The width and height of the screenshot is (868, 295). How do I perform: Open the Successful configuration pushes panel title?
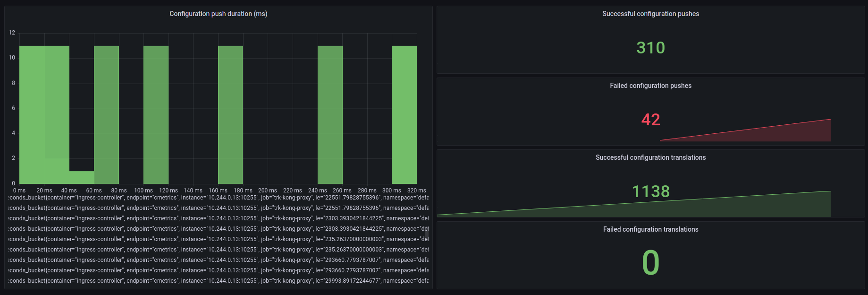click(x=650, y=14)
